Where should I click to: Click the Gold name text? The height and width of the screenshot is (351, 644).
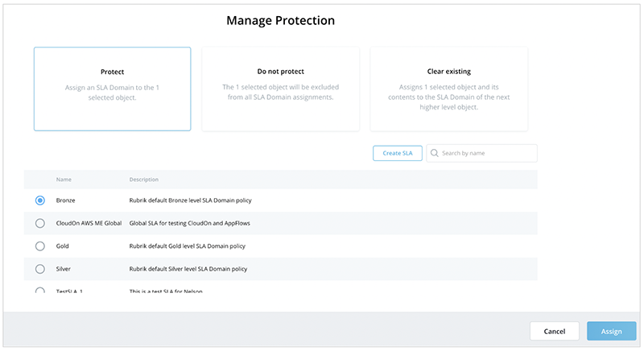click(63, 246)
